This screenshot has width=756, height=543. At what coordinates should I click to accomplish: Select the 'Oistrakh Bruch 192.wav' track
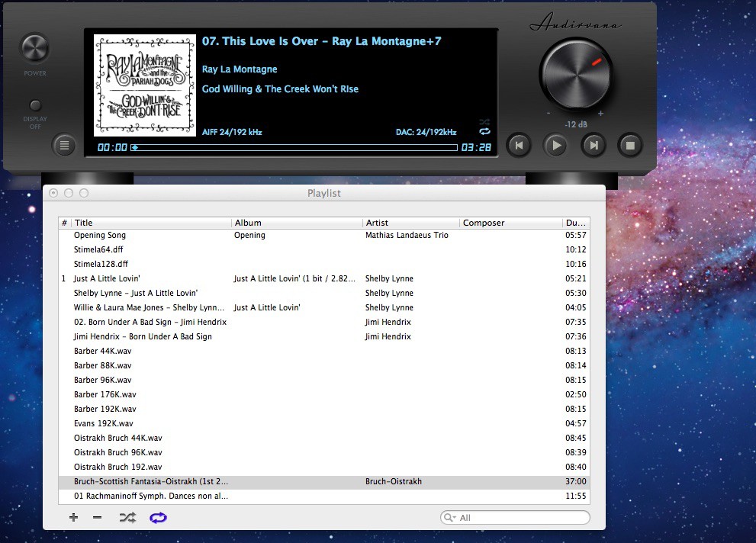tap(324, 467)
